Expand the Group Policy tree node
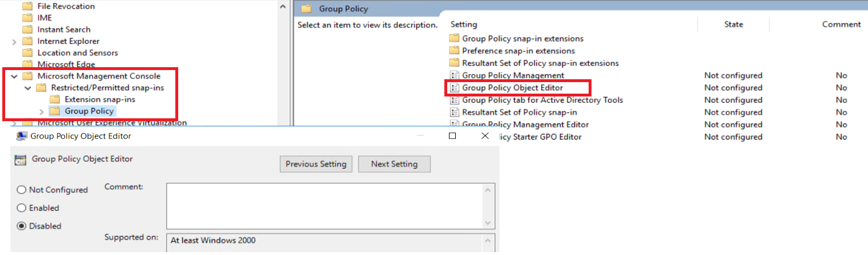868x255 pixels. [x=41, y=111]
